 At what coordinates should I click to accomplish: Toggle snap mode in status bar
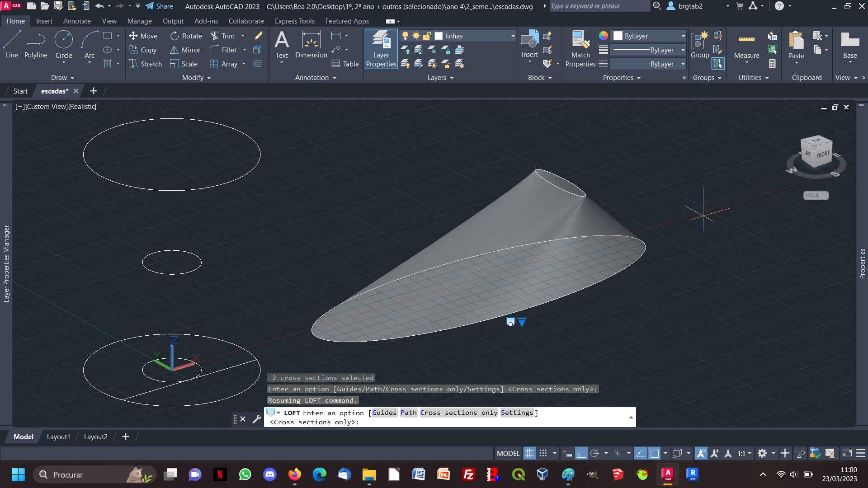point(543,453)
